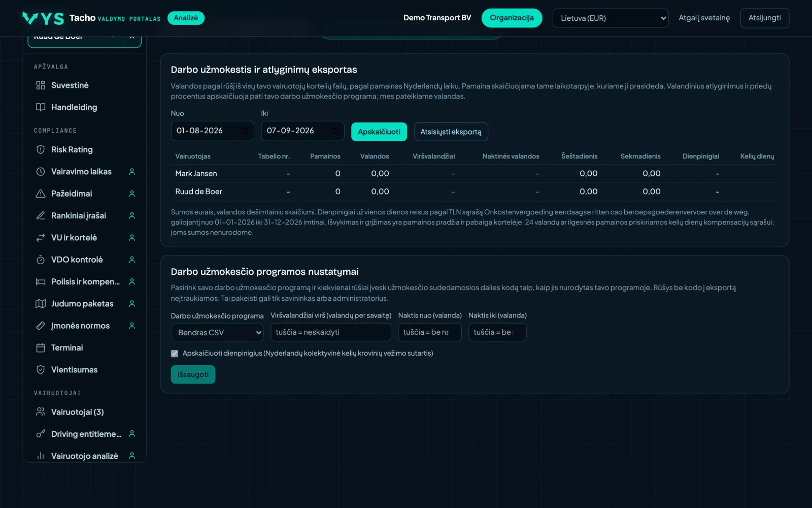Switch to the Analizė tab
This screenshot has height=508, width=812.
click(186, 18)
